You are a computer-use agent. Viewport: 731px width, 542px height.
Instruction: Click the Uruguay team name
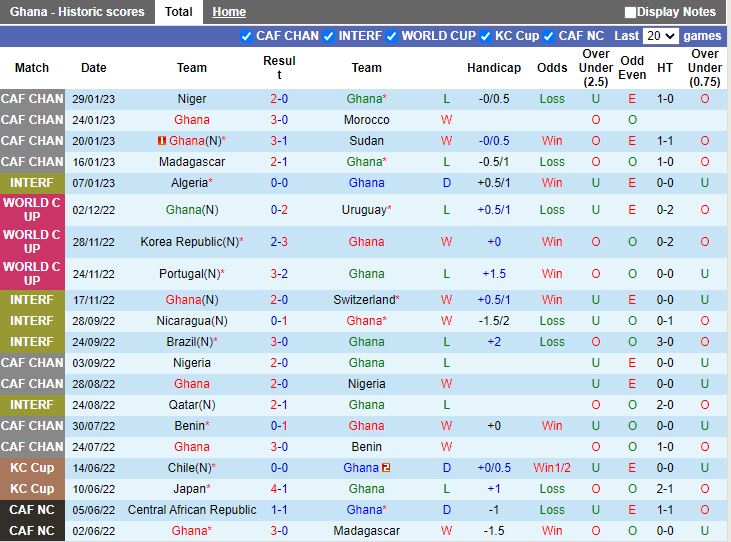tap(364, 210)
